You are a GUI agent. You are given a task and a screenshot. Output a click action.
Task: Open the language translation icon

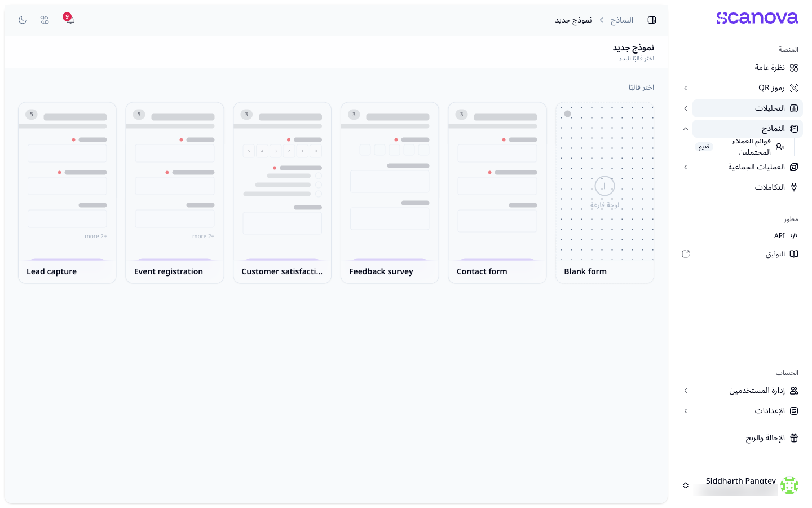(x=45, y=20)
